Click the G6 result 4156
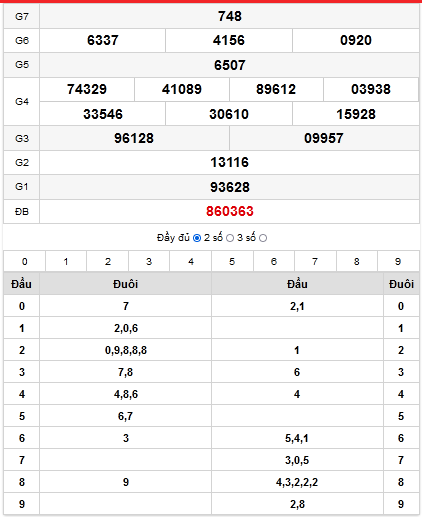Image resolution: width=422 pixels, height=517 pixels. (x=229, y=40)
